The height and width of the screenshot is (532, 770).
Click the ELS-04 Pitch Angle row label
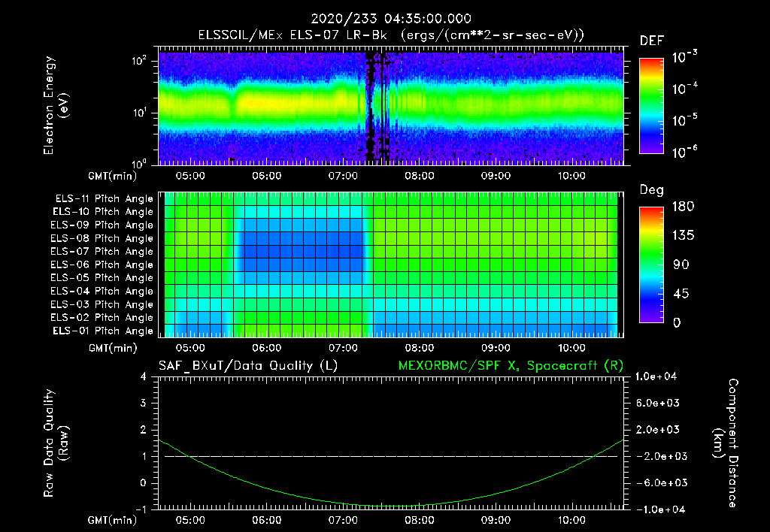[x=102, y=291]
